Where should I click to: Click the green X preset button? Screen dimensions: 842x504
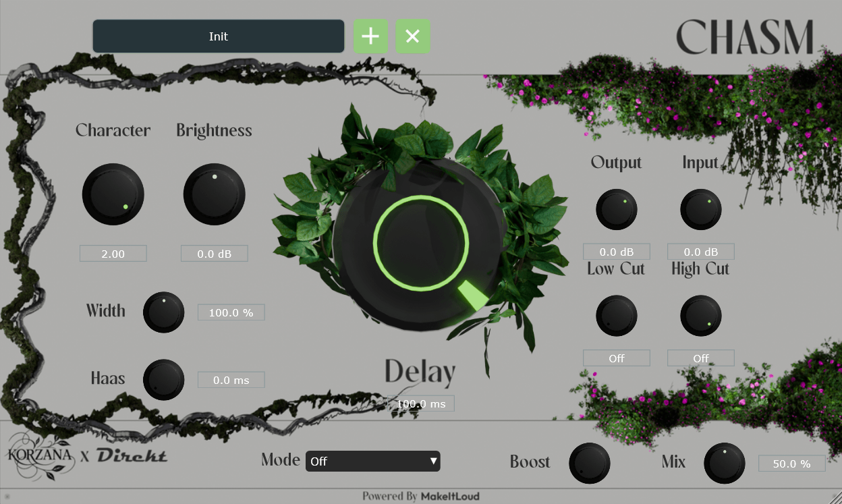[413, 36]
